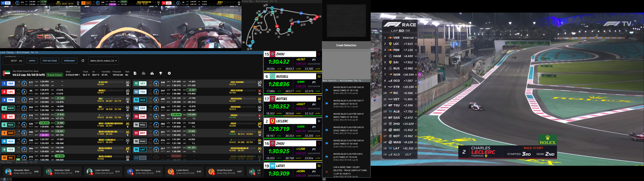This screenshot has width=644, height=181.
Task: Click the live delay input field
Action: tap(14, 61)
